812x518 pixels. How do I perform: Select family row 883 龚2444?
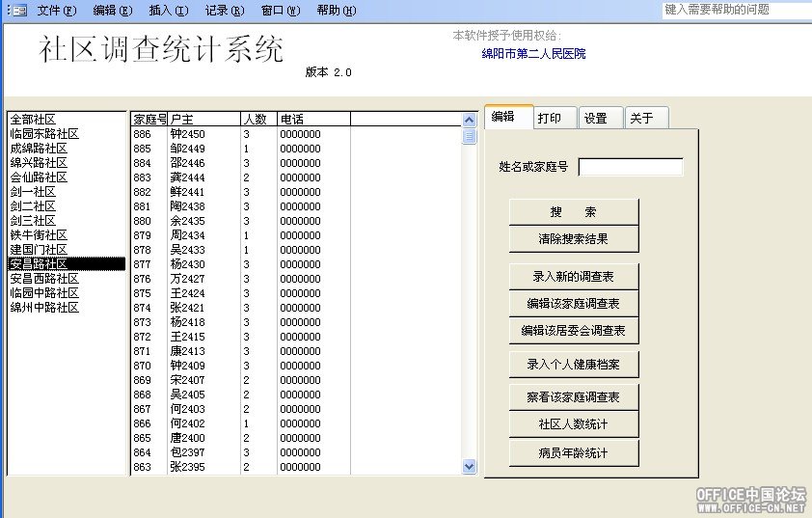click(296, 177)
